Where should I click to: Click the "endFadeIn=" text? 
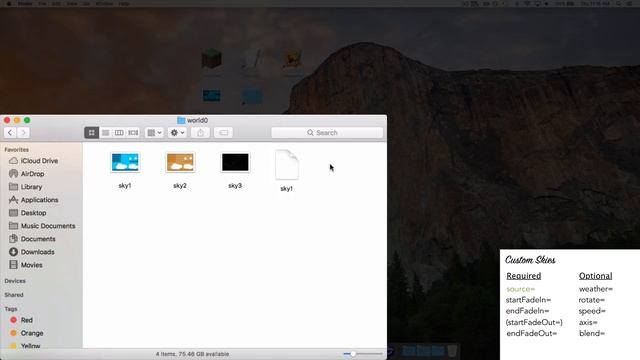(528, 311)
